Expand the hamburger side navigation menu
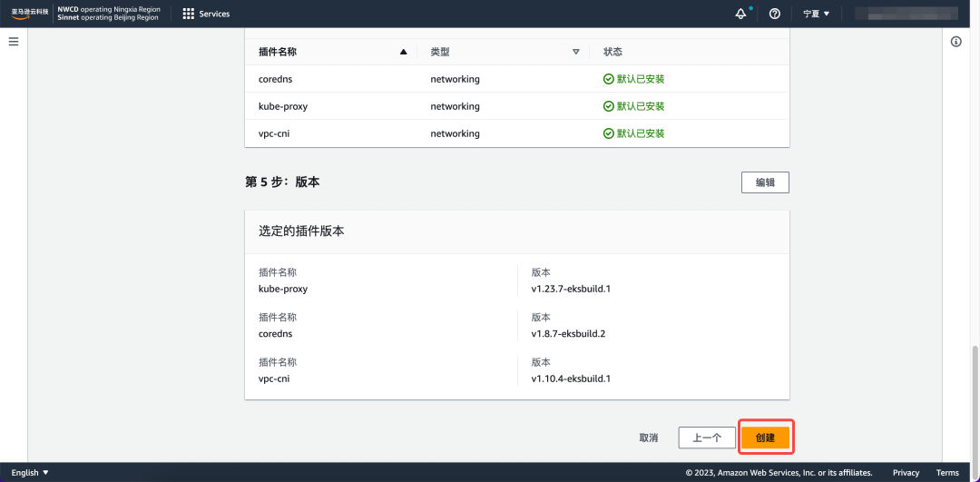The width and height of the screenshot is (980, 482). (14, 42)
